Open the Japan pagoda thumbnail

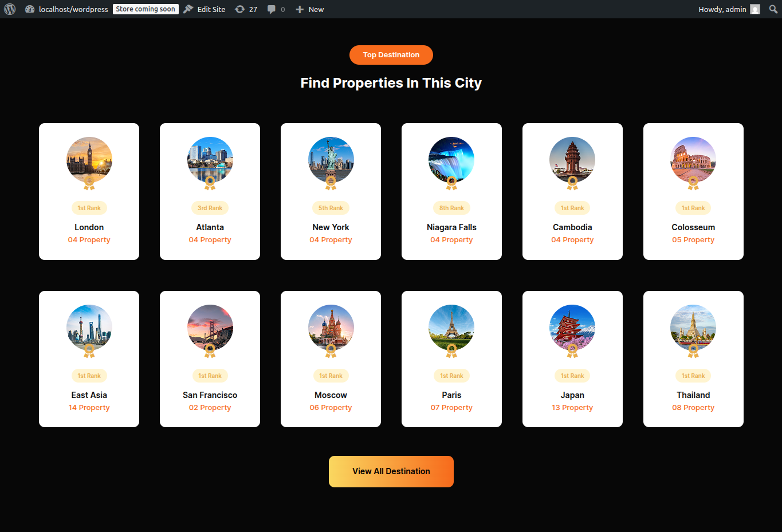click(572, 328)
